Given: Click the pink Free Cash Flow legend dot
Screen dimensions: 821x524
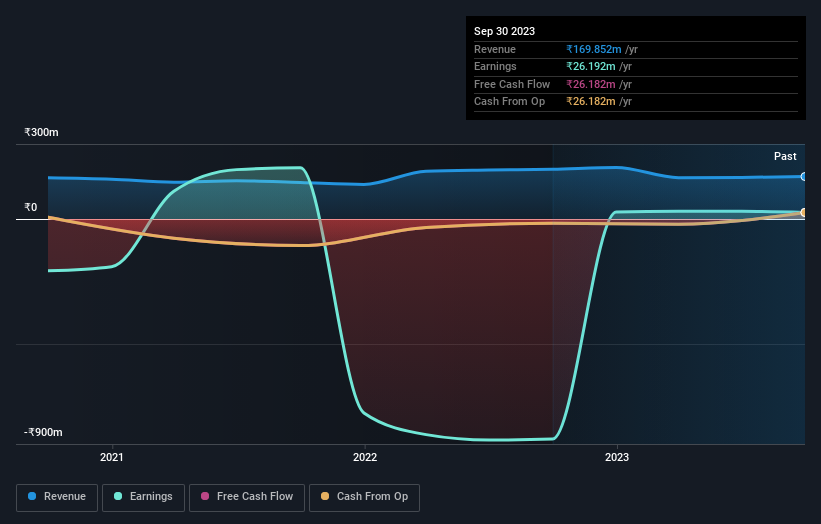Looking at the screenshot, I should [205, 496].
